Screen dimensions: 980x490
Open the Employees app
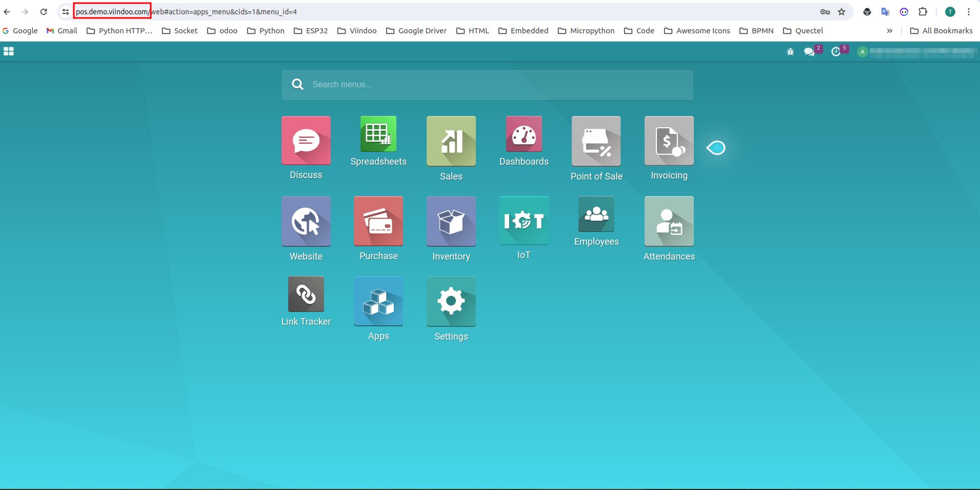tap(596, 214)
